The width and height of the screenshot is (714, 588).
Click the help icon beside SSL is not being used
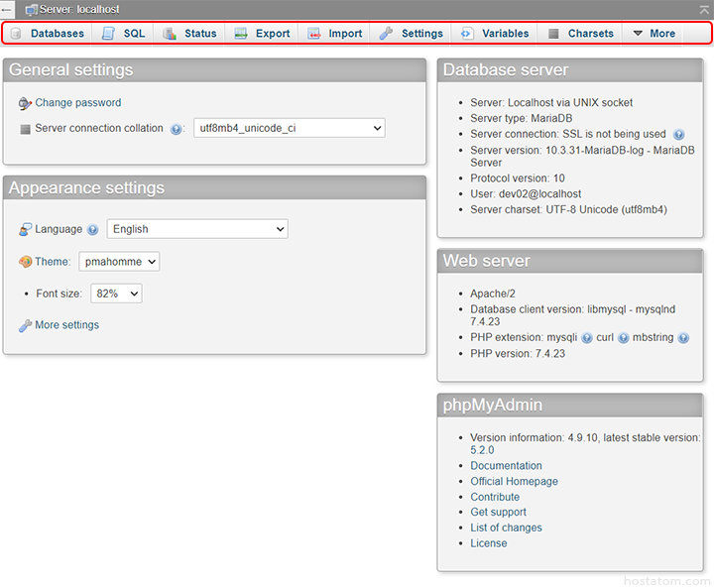coord(678,135)
